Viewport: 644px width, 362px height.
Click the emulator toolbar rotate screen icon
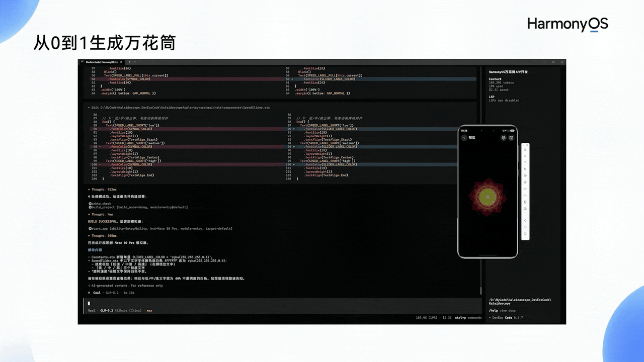pyautogui.click(x=525, y=169)
